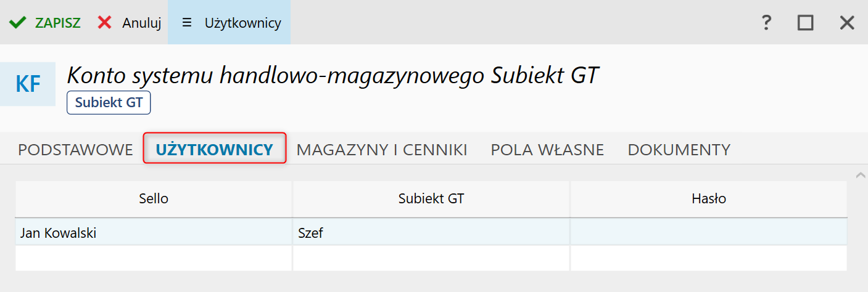Screen dimensions: 868x292
Task: Click the red X cancel icon
Action: pos(105,23)
